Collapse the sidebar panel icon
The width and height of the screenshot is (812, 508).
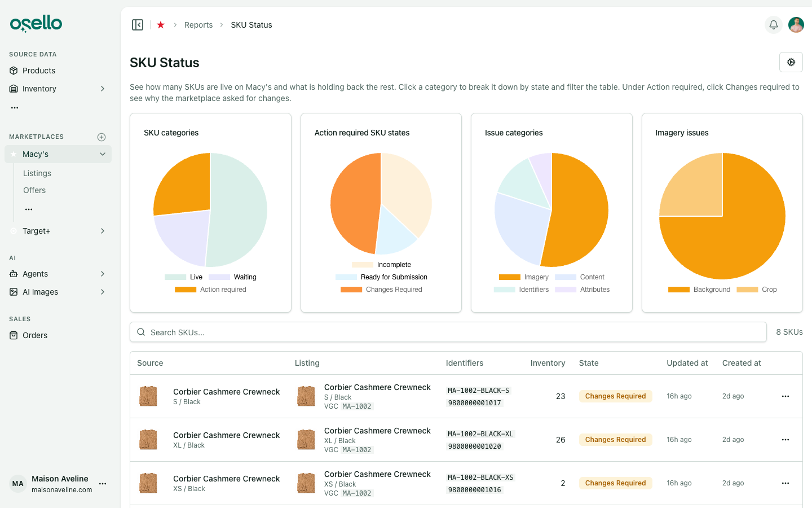click(x=138, y=25)
